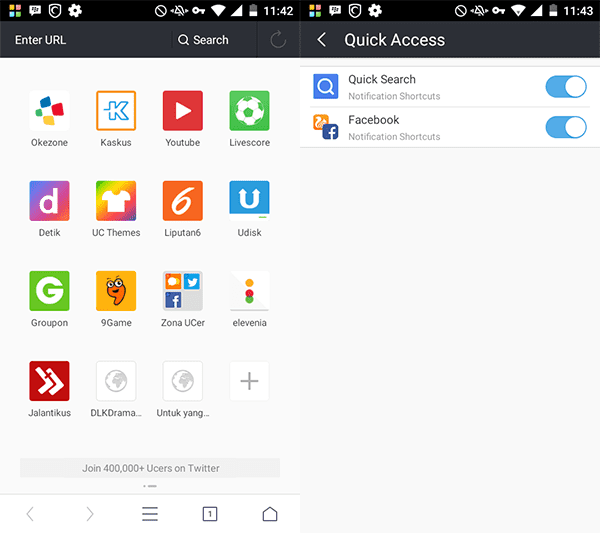Open the Liputan6 shortcut tile
The width and height of the screenshot is (600, 533).
point(183,201)
